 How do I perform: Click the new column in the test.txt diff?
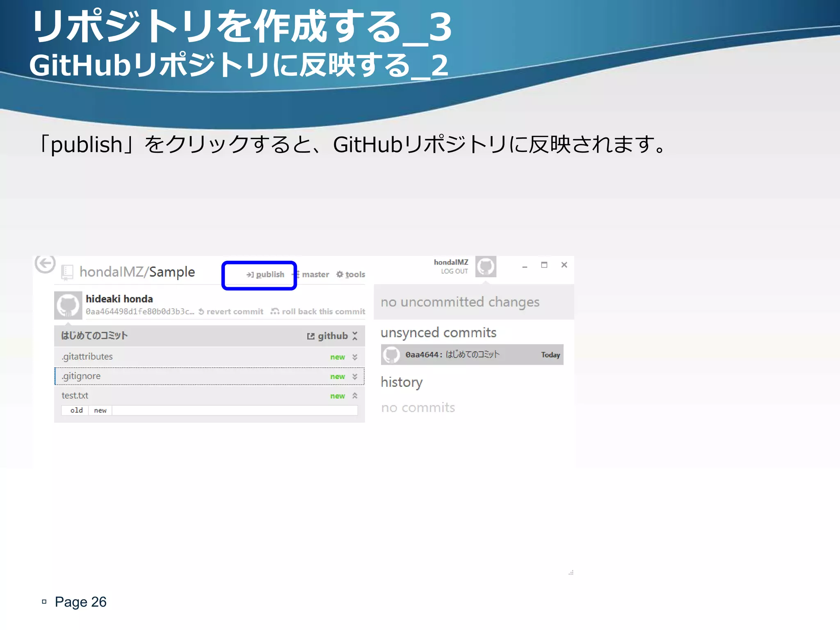coord(100,410)
